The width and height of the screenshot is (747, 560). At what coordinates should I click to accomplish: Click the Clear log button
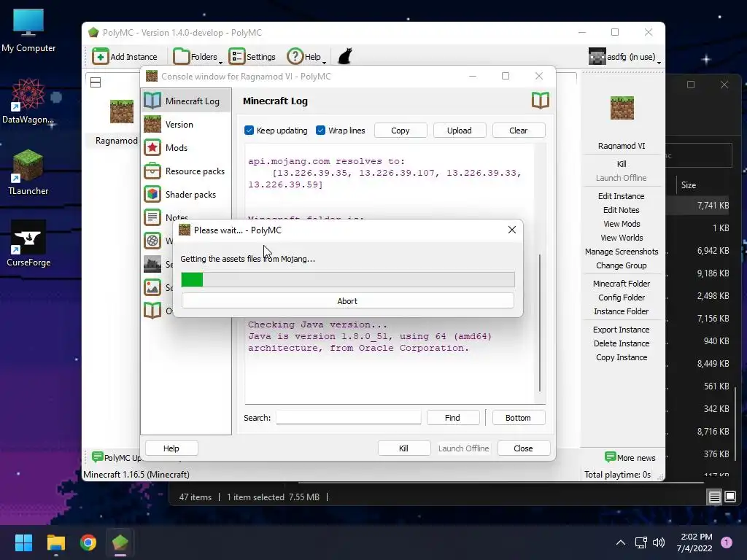[519, 131]
